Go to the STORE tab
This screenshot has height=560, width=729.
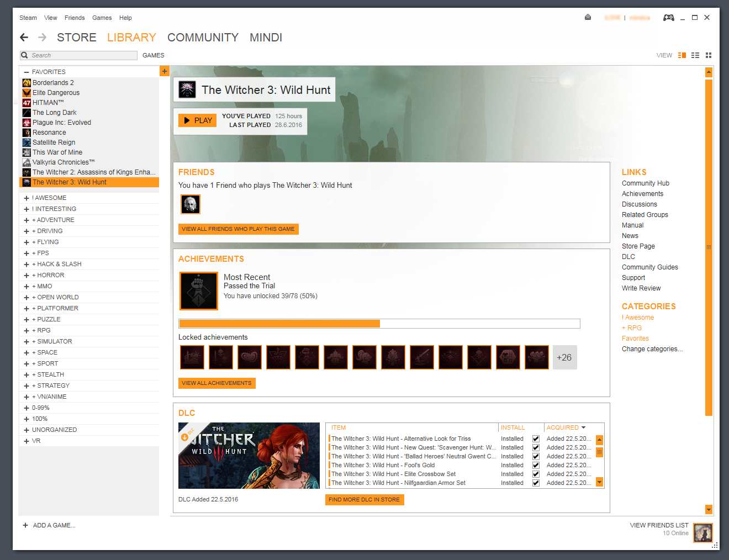[77, 37]
